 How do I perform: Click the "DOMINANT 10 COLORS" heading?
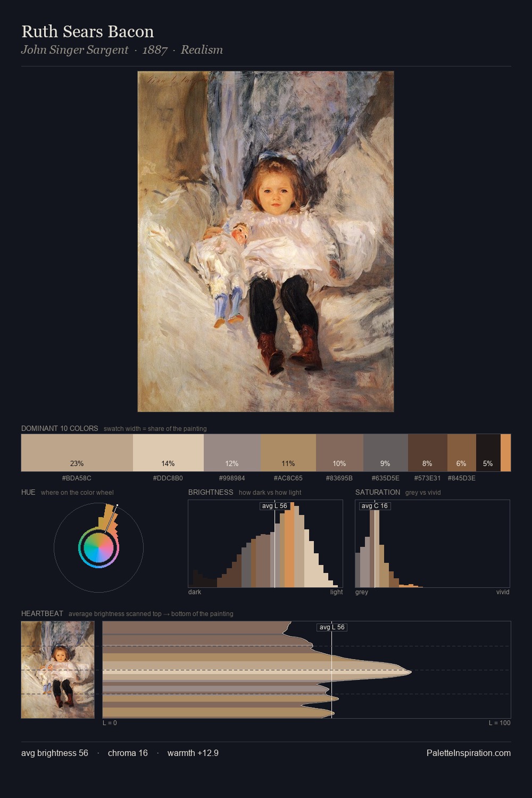tap(60, 428)
